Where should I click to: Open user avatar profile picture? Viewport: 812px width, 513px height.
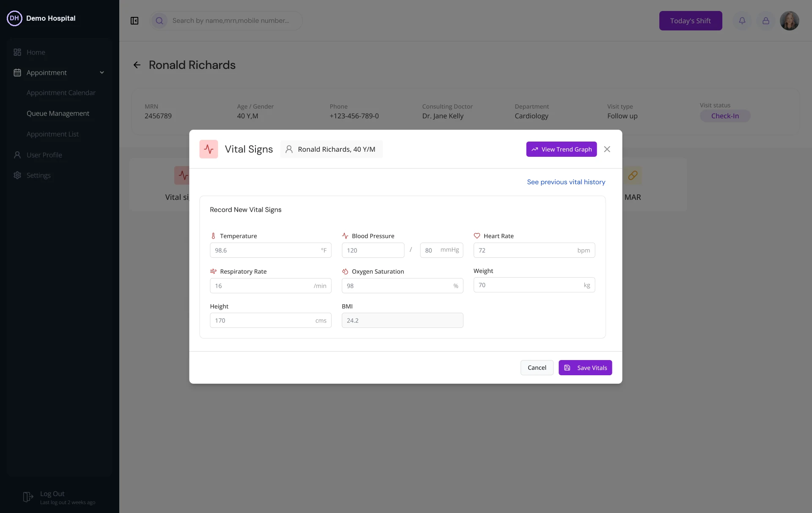[789, 21]
